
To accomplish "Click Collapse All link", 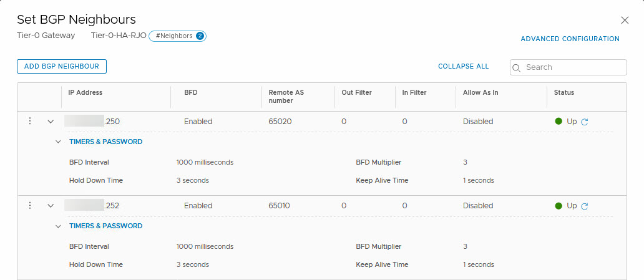I will click(x=463, y=66).
